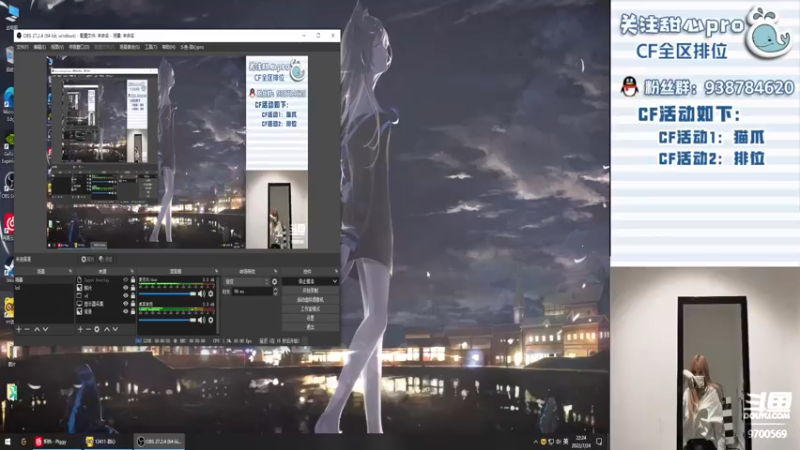Add a new scene with plus icon
The image size is (800, 450).
(19, 330)
